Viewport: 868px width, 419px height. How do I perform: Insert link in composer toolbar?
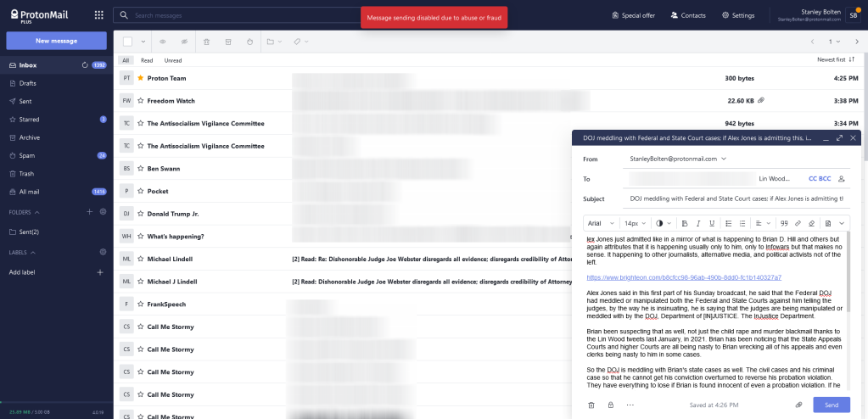[798, 223]
